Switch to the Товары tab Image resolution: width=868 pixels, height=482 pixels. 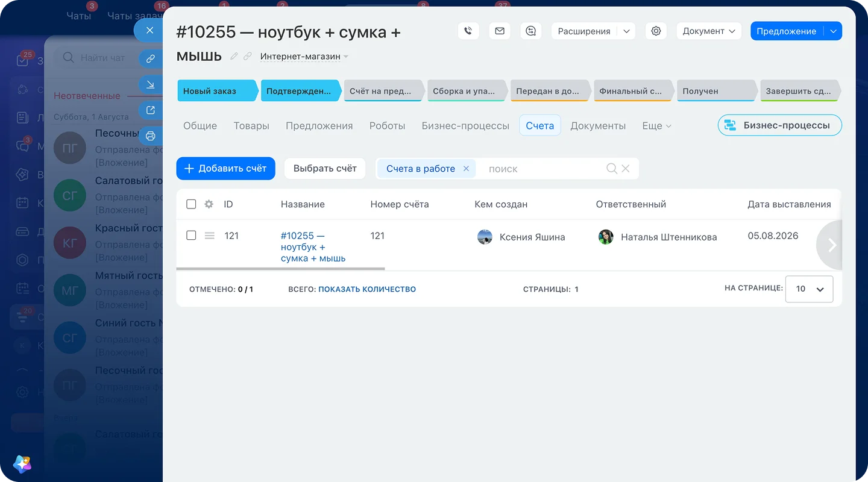coord(251,126)
